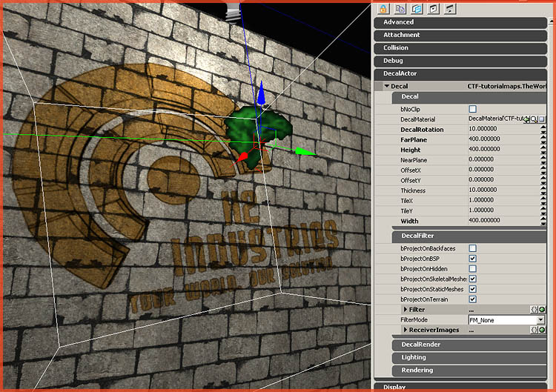The height and width of the screenshot is (392, 556).
Task: Use the green arrow on DecalMaterial
Action: (x=526, y=119)
